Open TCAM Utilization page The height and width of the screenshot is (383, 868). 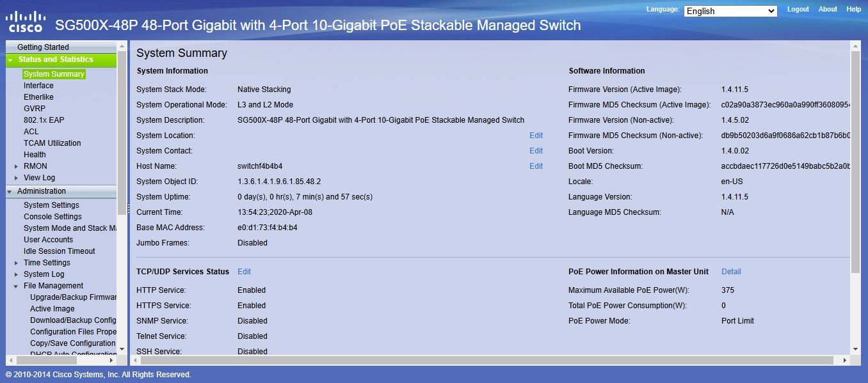point(52,143)
